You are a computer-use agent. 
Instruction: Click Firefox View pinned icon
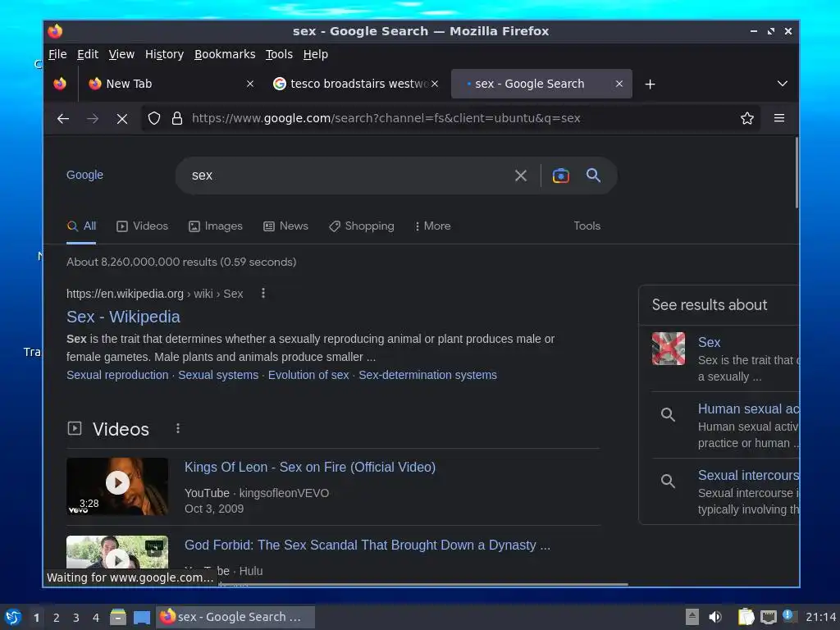60,84
